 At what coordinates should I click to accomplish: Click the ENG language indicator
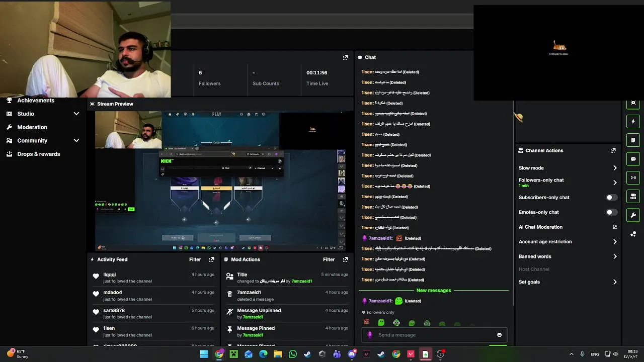click(x=595, y=354)
